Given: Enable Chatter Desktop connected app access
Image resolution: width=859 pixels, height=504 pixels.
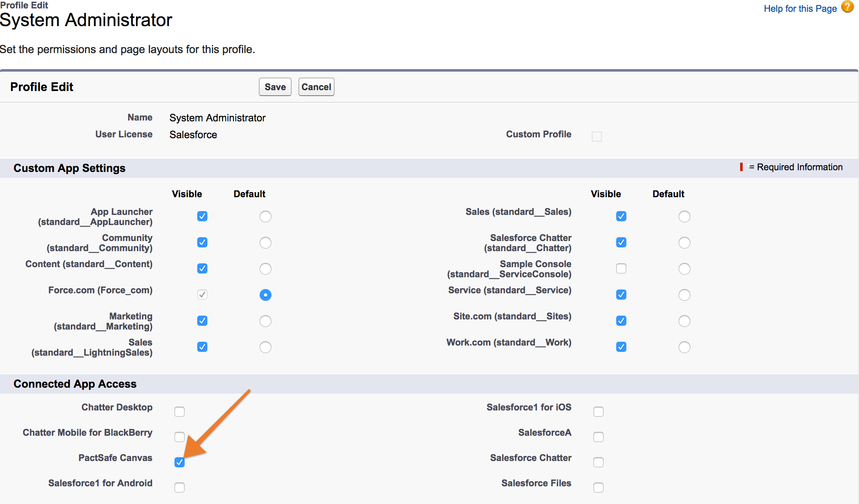Looking at the screenshot, I should [x=180, y=412].
